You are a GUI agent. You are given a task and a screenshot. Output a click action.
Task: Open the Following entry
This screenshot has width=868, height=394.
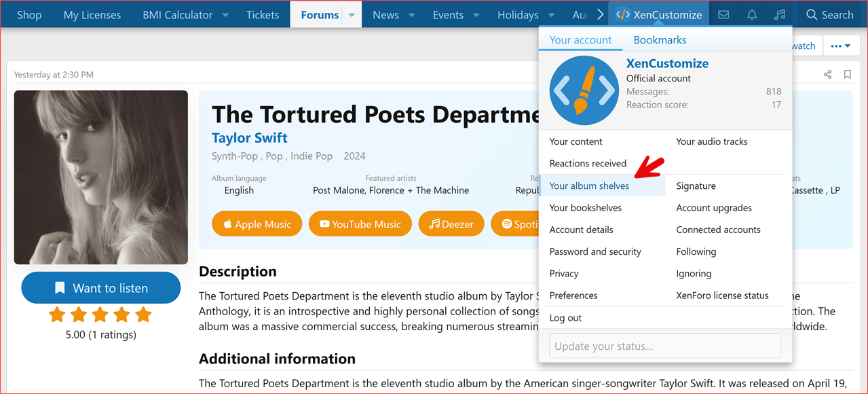click(x=696, y=251)
